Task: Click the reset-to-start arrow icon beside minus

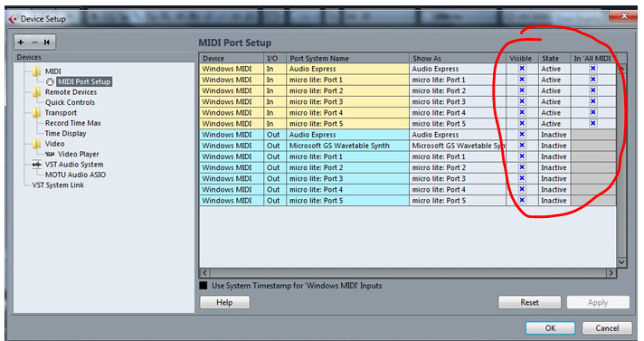Action: coord(47,42)
